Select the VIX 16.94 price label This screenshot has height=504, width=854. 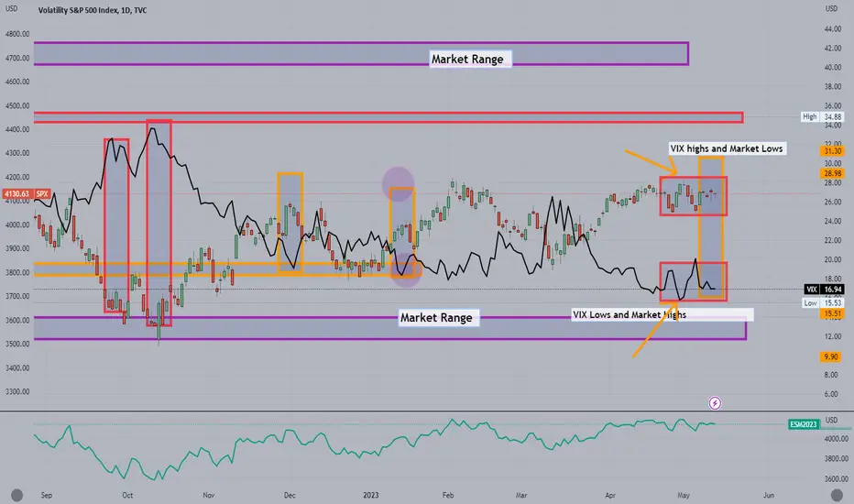pyautogui.click(x=824, y=290)
